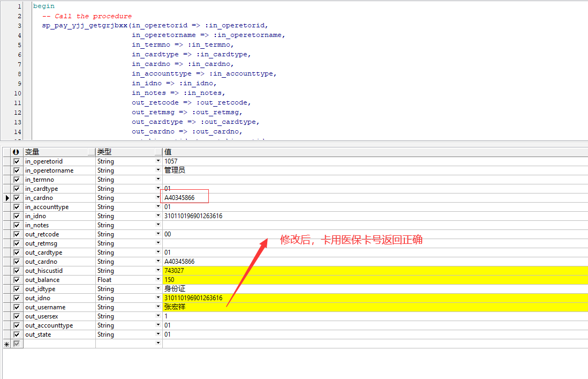Click the 类型 column header
This screenshot has width=588, height=379.
(129, 152)
